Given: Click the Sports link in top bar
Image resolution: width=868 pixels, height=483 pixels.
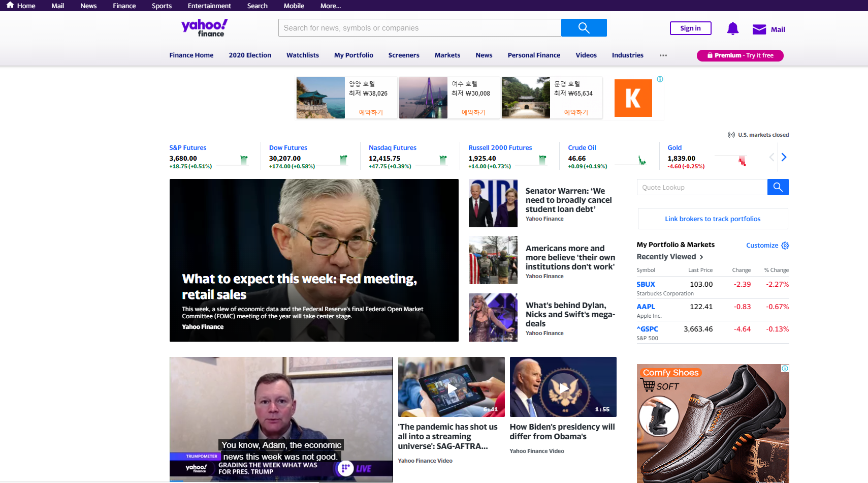Looking at the screenshot, I should coord(162,6).
